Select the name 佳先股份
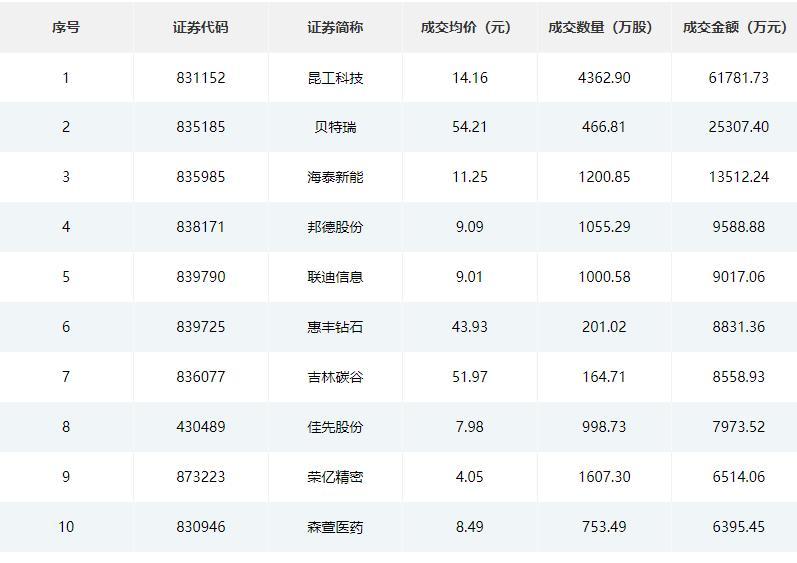 (x=335, y=427)
